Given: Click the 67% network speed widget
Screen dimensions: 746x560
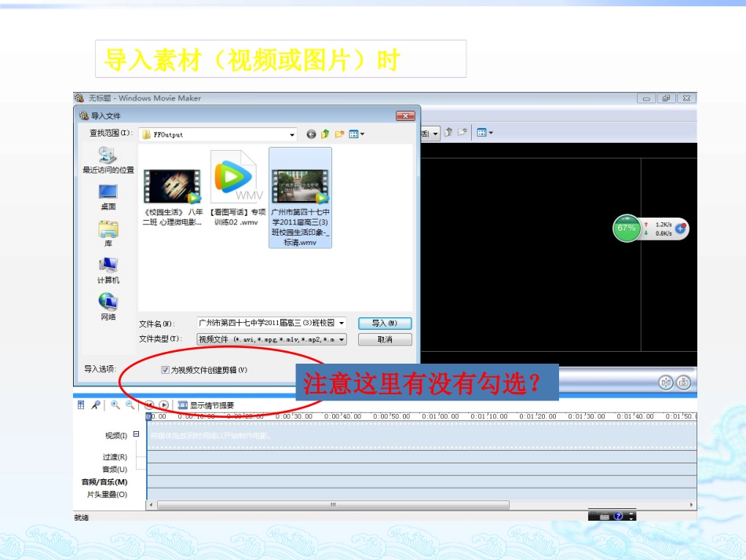Looking at the screenshot, I should coord(627,229).
